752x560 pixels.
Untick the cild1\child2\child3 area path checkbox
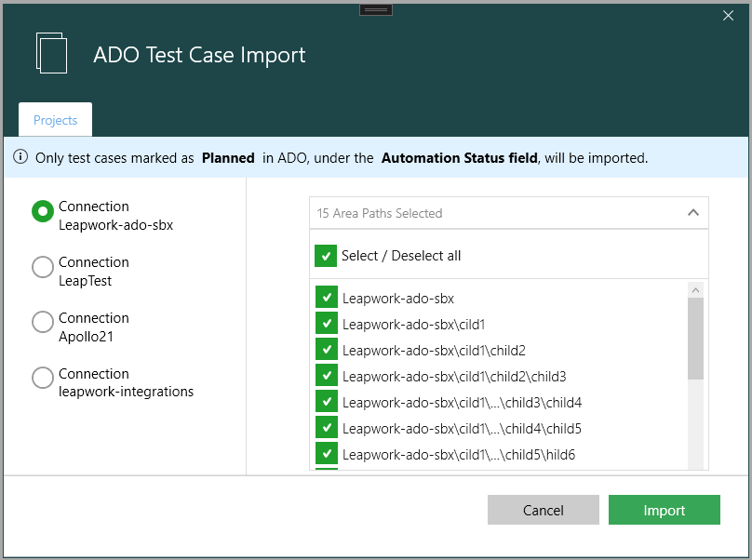[x=327, y=376]
